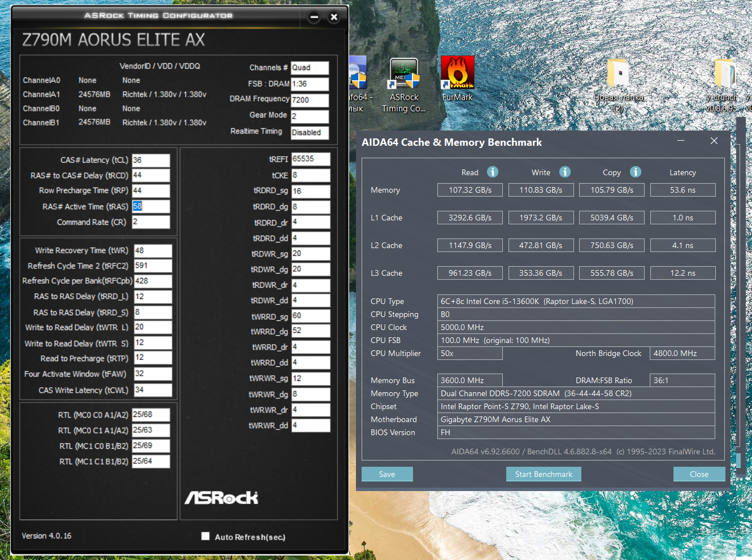752x560 pixels.
Task: Click the RTL (MC1 C0 B1/B2) field
Action: (151, 446)
